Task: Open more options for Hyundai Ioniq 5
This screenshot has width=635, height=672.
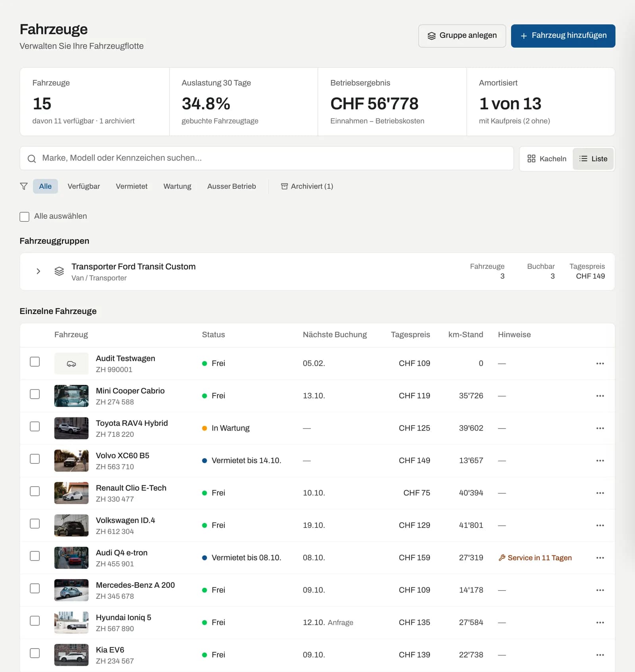Action: (x=600, y=622)
